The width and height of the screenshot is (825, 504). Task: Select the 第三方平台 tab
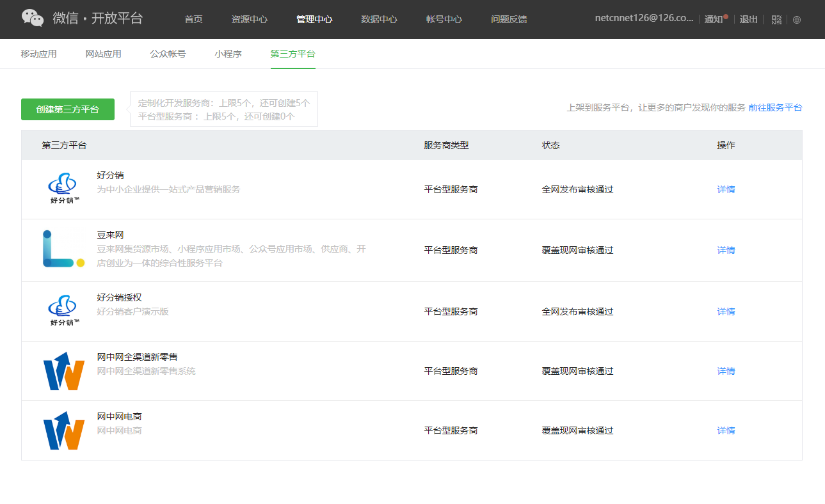[x=292, y=54]
